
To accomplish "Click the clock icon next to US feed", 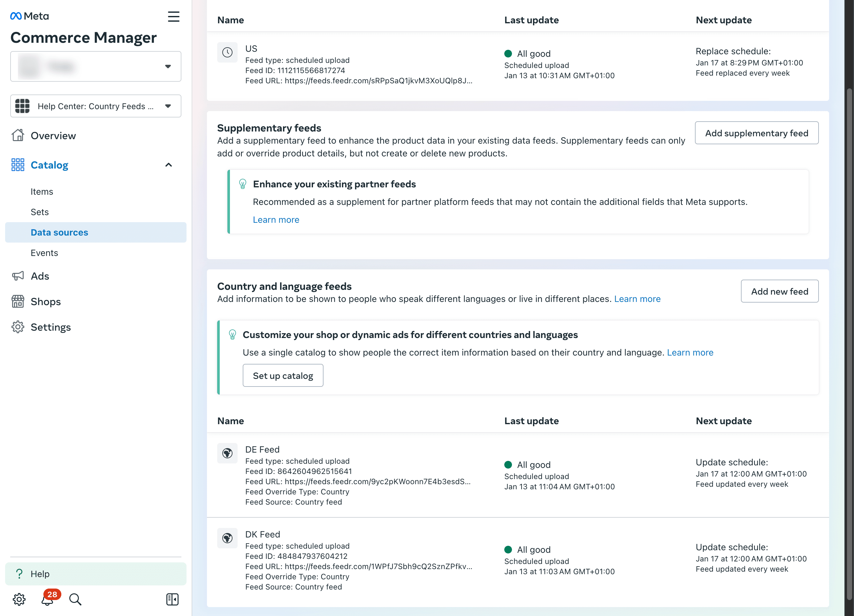I will (x=227, y=52).
